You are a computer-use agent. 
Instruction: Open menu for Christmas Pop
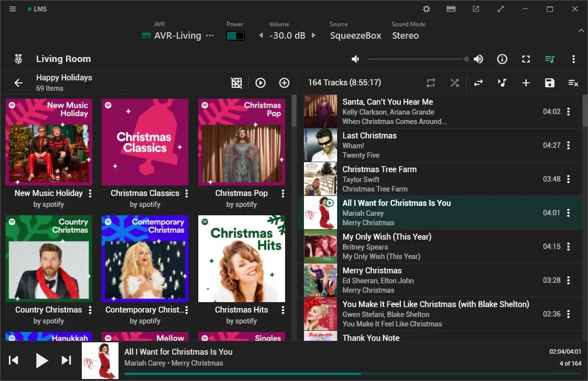point(283,193)
